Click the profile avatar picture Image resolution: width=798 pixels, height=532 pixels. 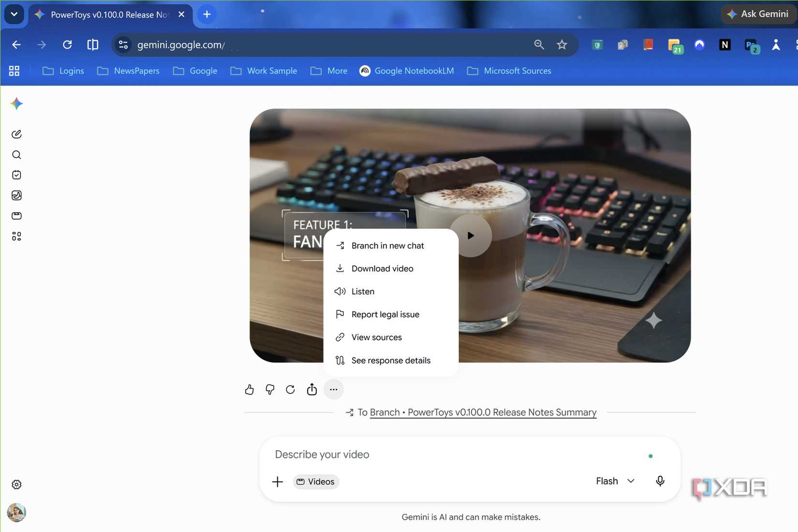16,513
